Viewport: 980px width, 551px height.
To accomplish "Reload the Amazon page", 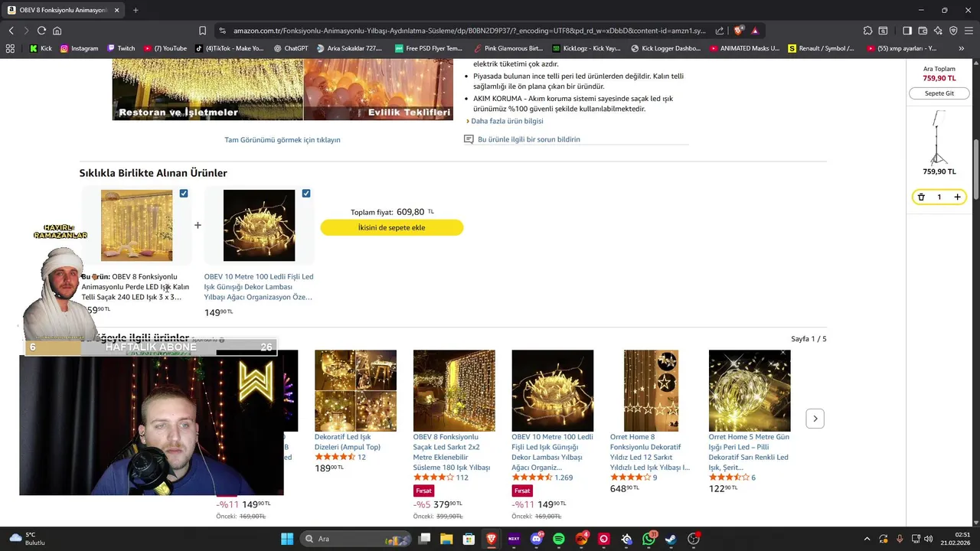I will click(x=41, y=31).
